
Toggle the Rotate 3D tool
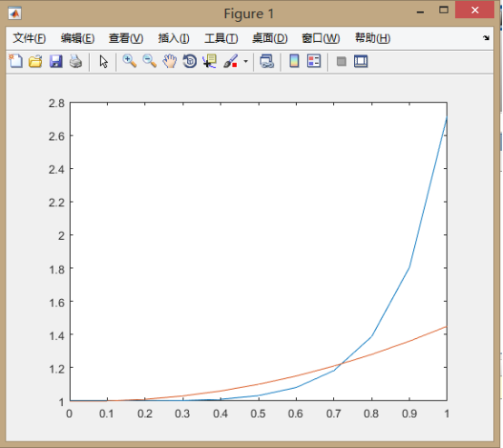click(x=190, y=61)
